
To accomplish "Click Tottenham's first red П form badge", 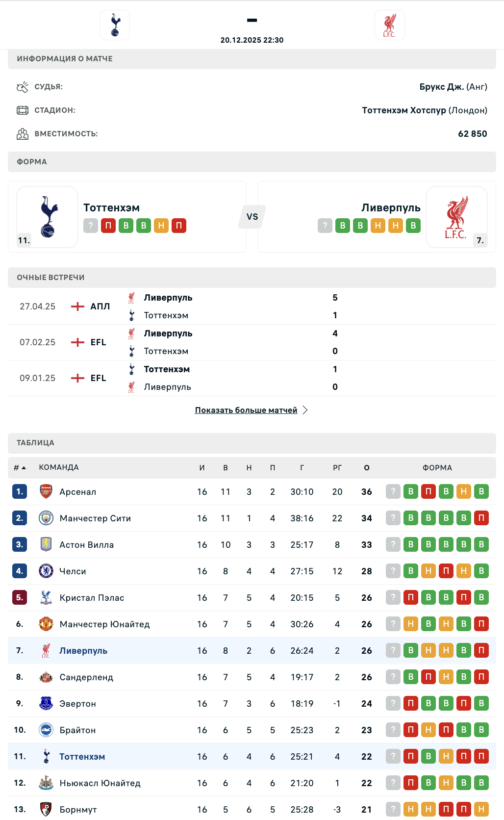I will [108, 226].
